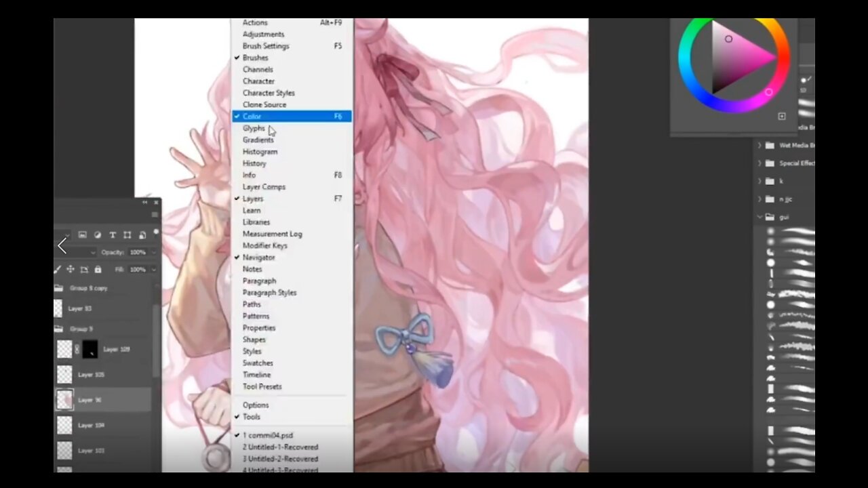Click the Fill 100% value field
This screenshot has width=868, height=488.
click(138, 269)
